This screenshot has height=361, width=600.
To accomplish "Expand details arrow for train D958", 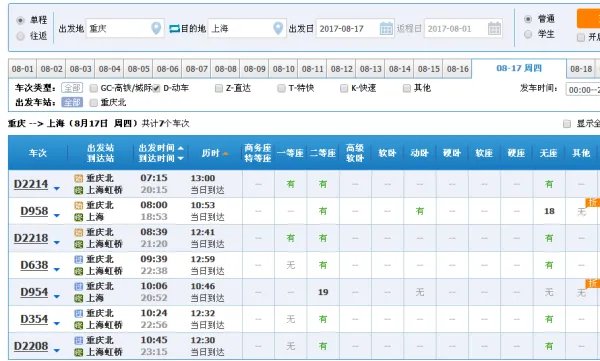I will (57, 216).
